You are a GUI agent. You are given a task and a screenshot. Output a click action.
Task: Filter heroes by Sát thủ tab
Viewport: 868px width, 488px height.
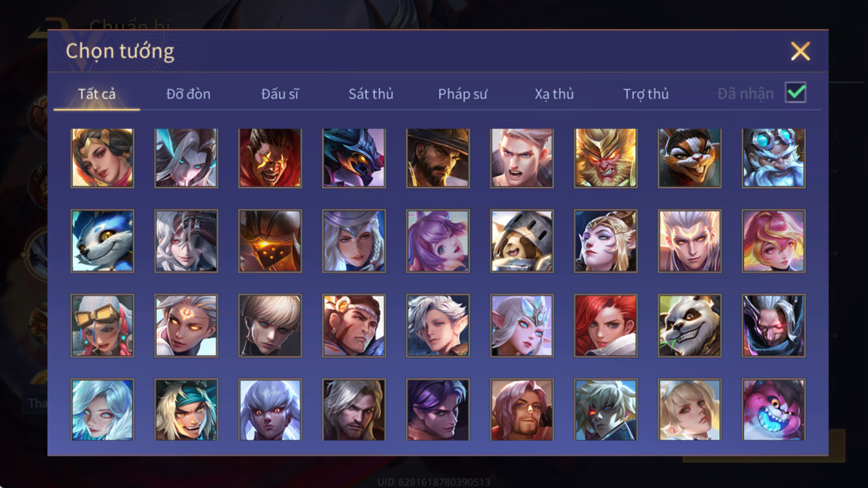click(x=371, y=94)
